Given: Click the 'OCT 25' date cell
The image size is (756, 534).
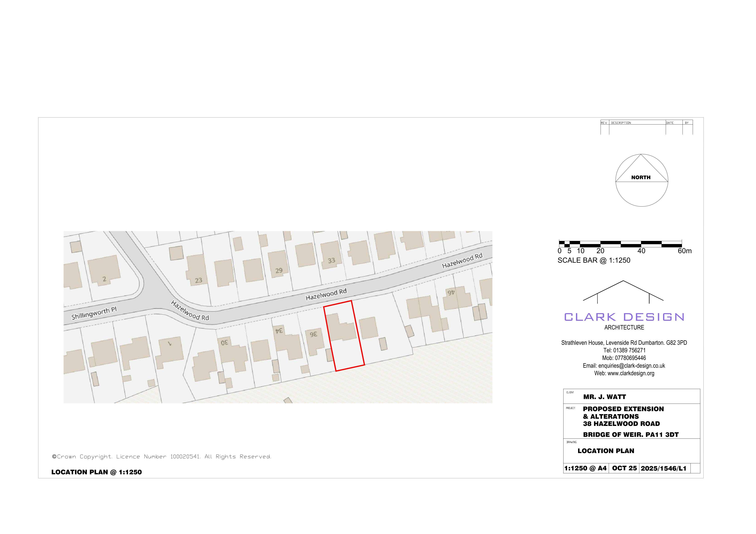Looking at the screenshot, I should [x=624, y=468].
